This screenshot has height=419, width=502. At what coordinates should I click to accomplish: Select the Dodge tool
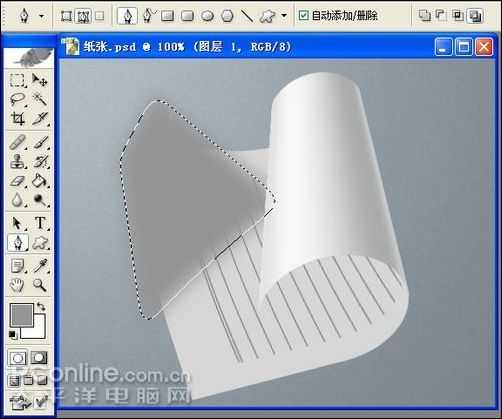[40, 200]
